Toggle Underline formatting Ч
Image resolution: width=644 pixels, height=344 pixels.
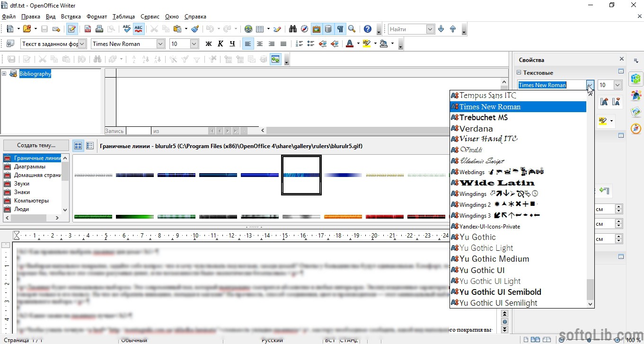[232, 44]
